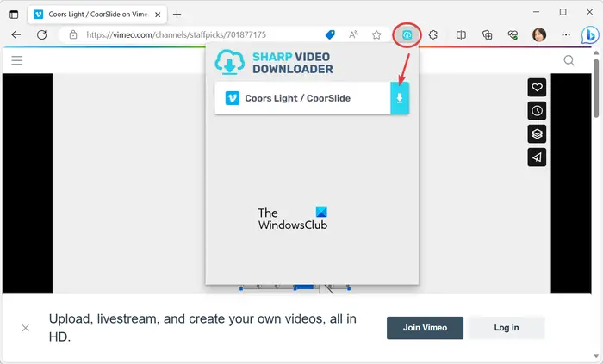The image size is (603, 364).
Task: Open the Vimeo hamburger menu
Action: (x=17, y=60)
